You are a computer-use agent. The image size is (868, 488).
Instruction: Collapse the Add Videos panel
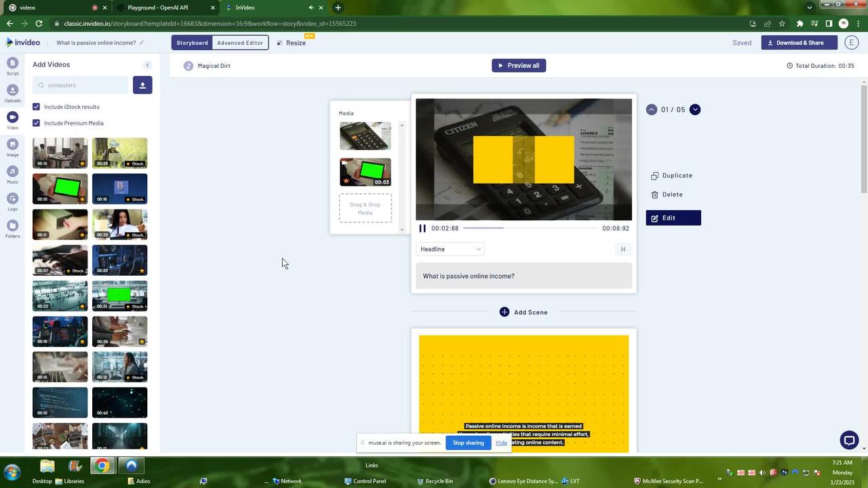pyautogui.click(x=148, y=64)
